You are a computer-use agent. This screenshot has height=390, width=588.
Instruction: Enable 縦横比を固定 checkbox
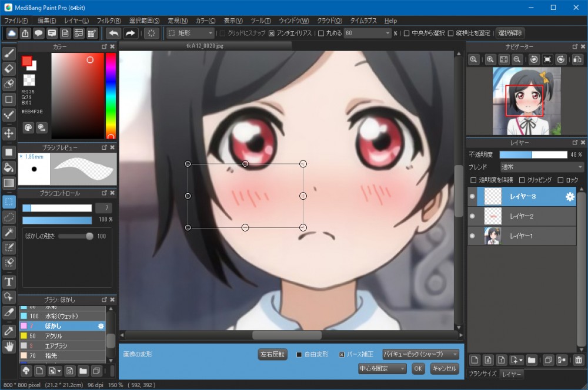point(451,33)
